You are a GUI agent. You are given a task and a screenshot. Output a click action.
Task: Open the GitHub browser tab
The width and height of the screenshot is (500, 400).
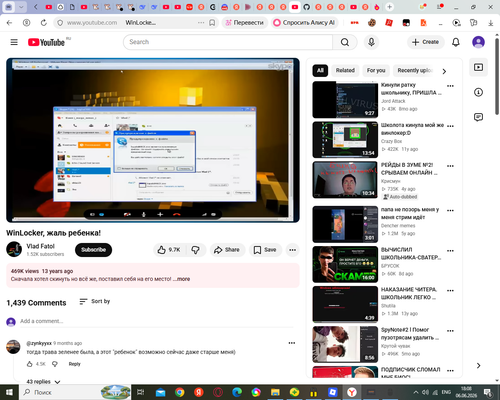(306, 7)
